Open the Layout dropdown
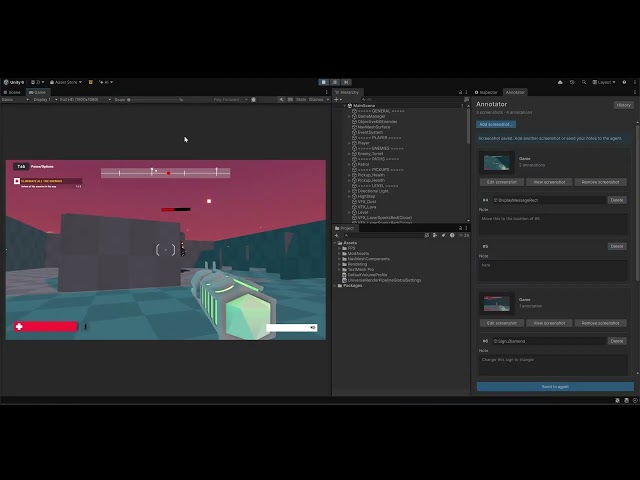The image size is (640, 480). [x=604, y=82]
